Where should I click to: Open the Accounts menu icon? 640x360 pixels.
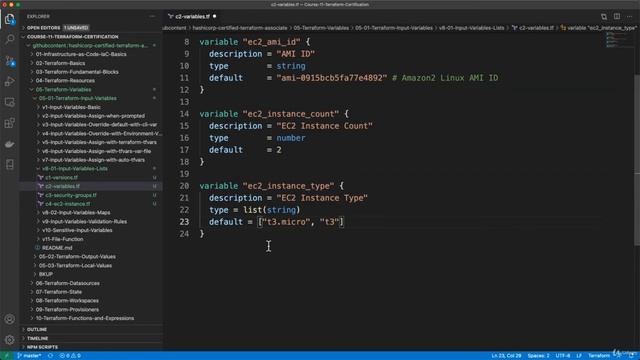coord(9,319)
